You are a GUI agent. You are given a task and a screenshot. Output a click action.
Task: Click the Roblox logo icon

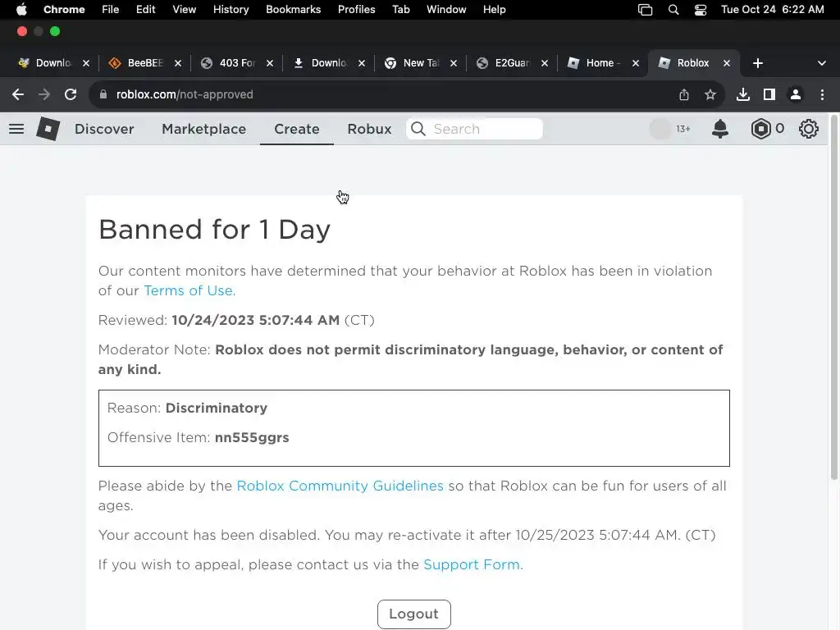click(x=48, y=129)
